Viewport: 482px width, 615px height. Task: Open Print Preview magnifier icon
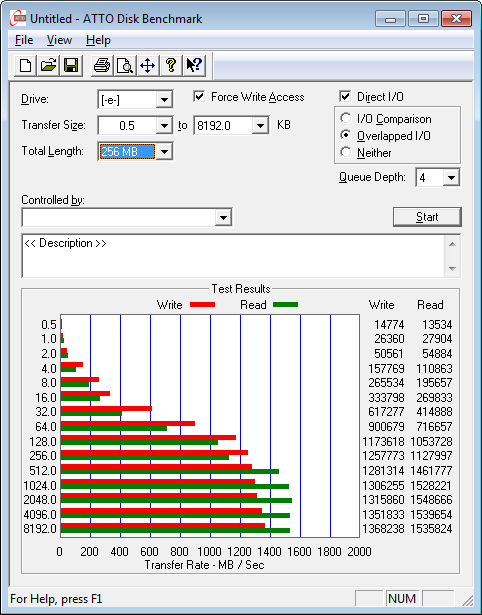click(125, 65)
